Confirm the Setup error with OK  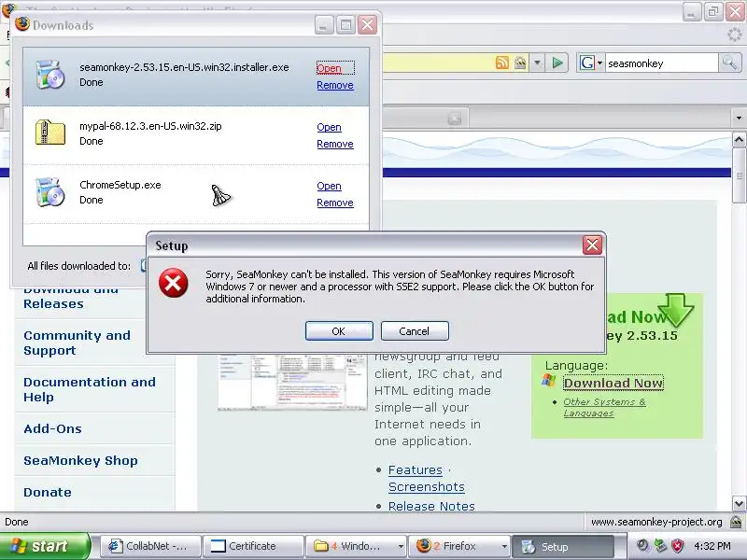coord(339,331)
